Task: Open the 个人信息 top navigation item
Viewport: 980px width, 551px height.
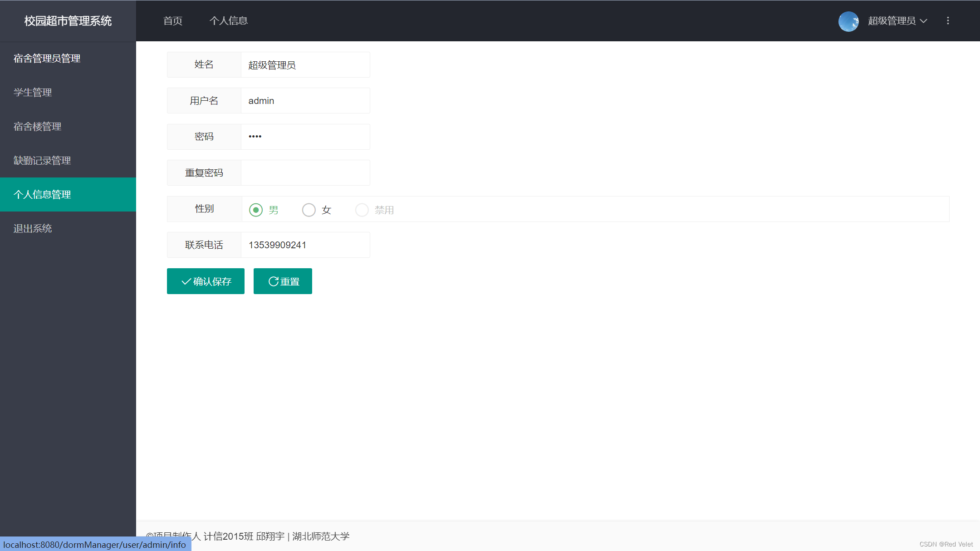Action: [x=229, y=21]
